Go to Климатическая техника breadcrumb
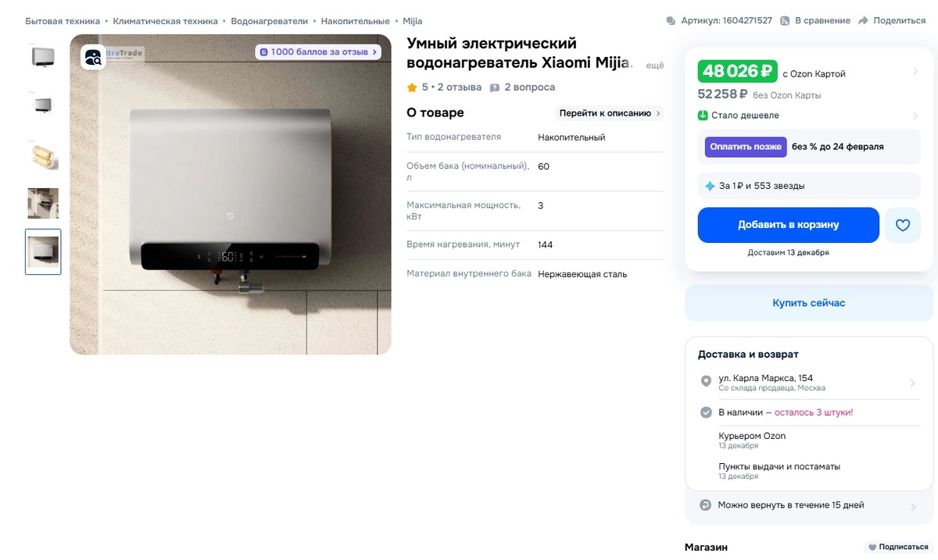This screenshot has height=560, width=938. tap(165, 21)
